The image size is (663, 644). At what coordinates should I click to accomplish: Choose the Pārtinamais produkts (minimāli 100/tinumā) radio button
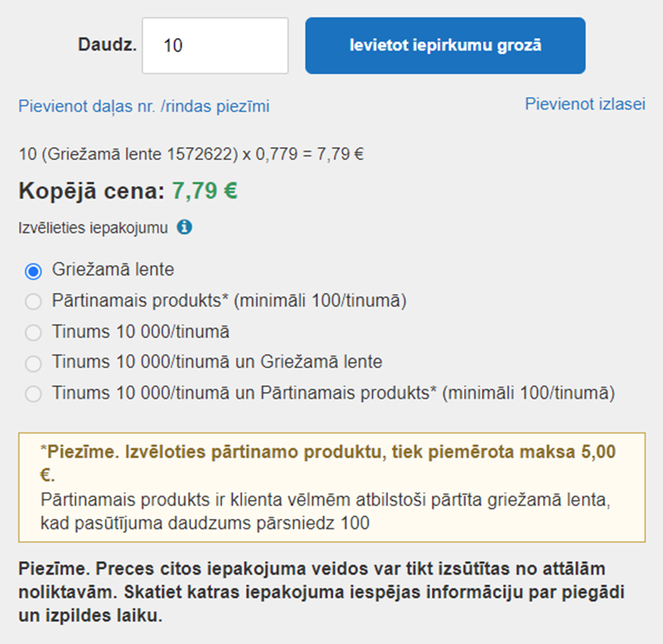[x=33, y=302]
